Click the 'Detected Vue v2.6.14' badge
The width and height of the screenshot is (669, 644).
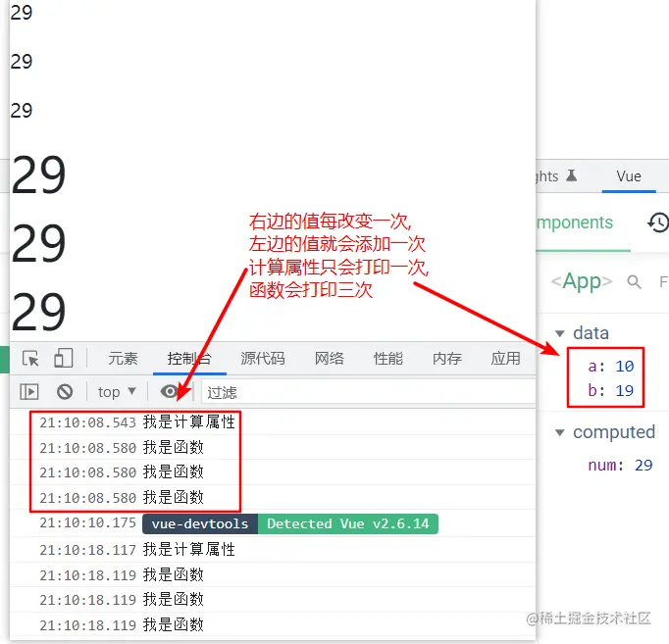point(347,523)
